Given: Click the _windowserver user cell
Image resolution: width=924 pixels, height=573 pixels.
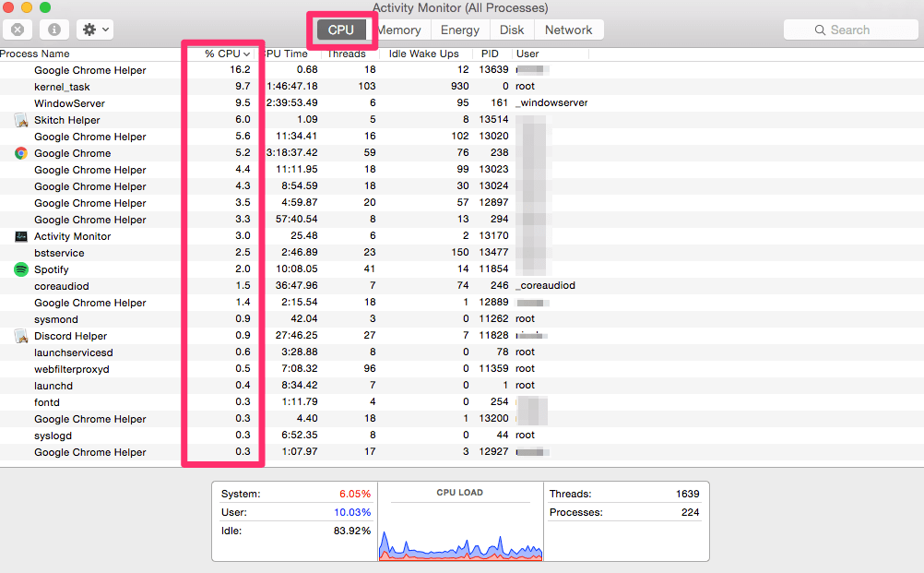Looking at the screenshot, I should click(x=551, y=102).
